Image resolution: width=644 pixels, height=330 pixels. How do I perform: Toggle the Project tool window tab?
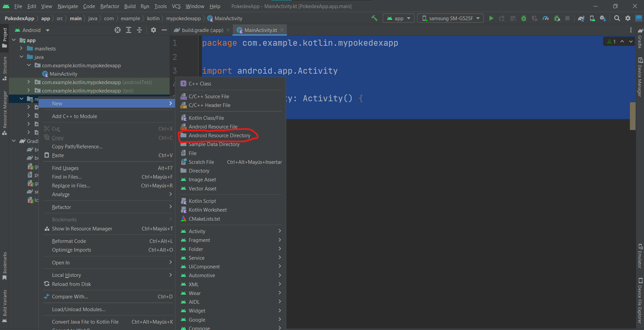[5, 37]
